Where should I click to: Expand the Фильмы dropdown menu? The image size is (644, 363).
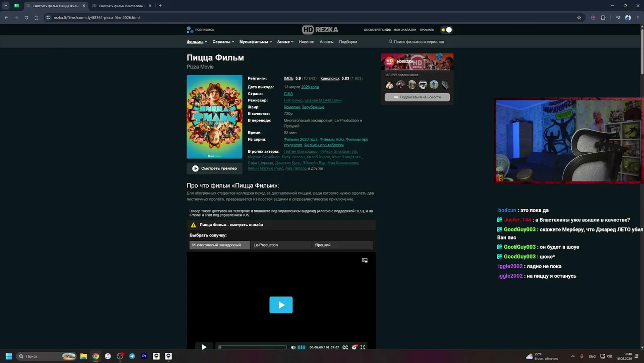click(197, 42)
